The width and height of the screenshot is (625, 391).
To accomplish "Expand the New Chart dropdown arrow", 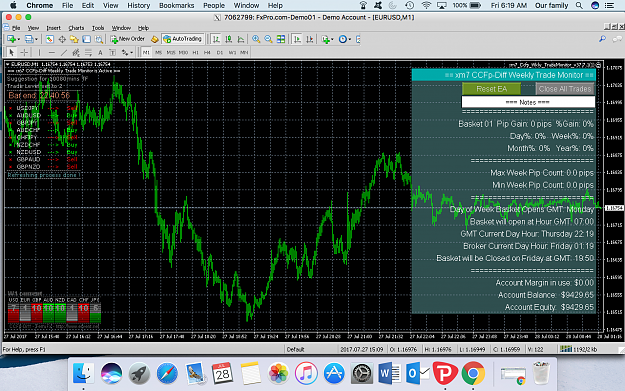I will (x=19, y=39).
